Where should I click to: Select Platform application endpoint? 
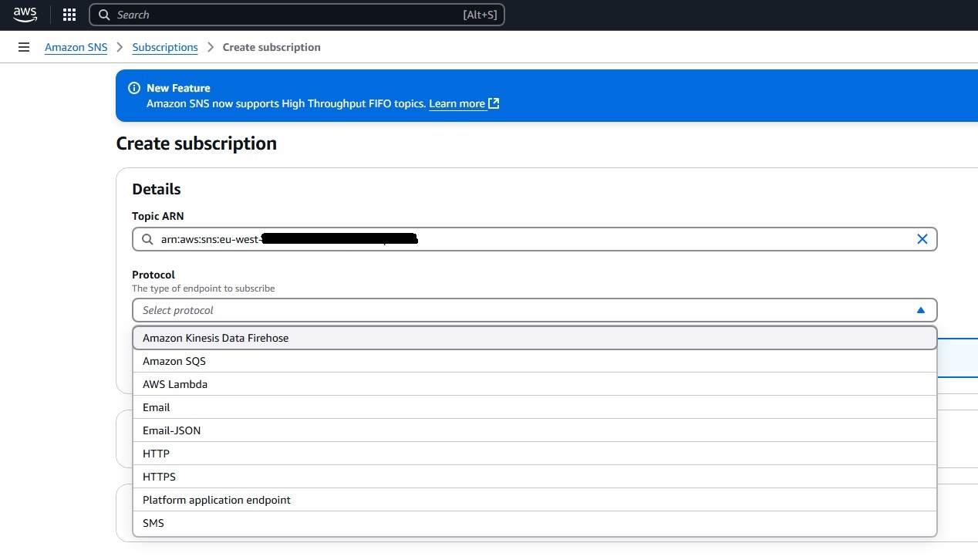click(216, 499)
